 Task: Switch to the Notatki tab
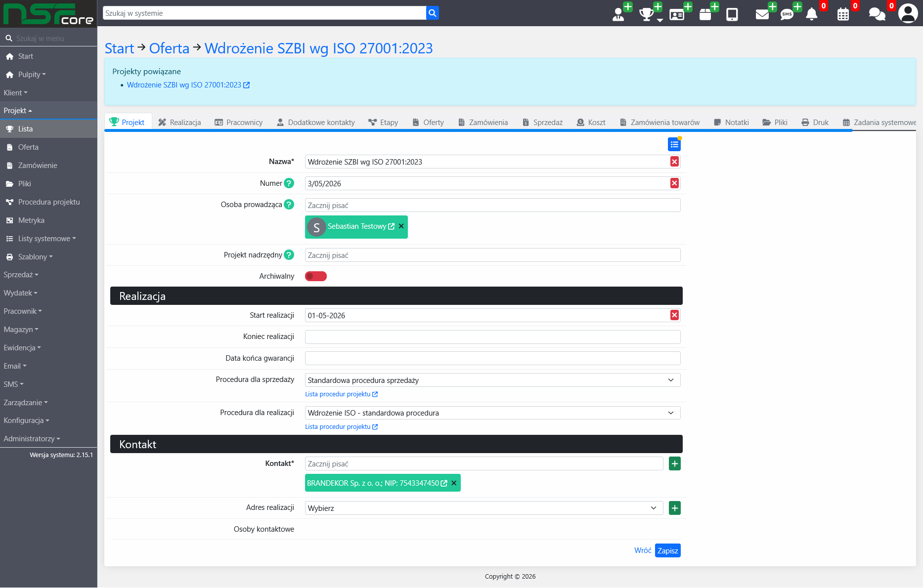(731, 123)
